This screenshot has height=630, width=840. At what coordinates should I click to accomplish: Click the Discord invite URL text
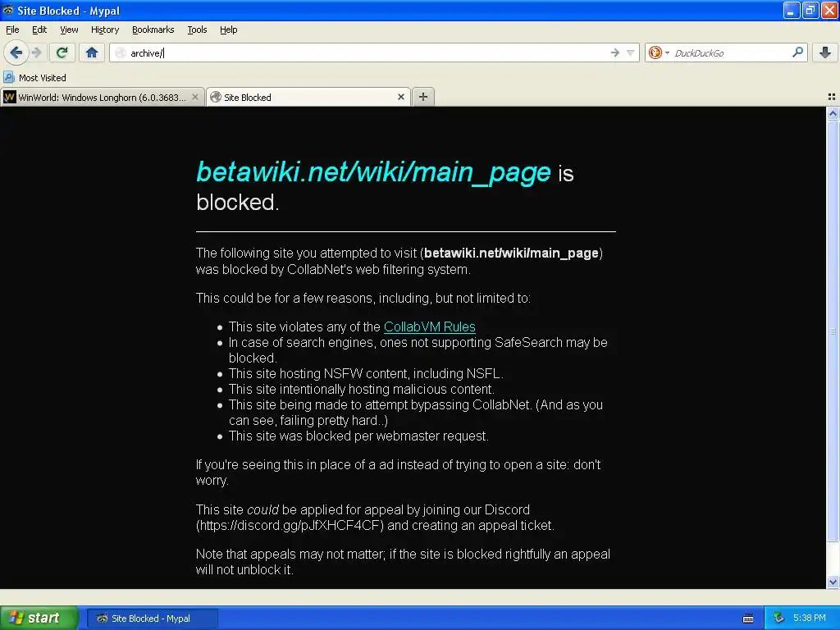[x=290, y=526]
